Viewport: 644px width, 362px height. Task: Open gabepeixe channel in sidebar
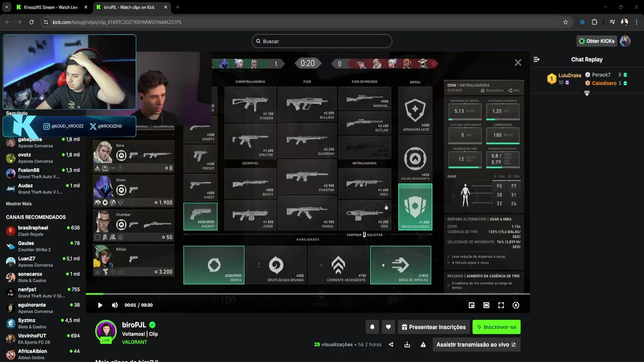pyautogui.click(x=43, y=142)
